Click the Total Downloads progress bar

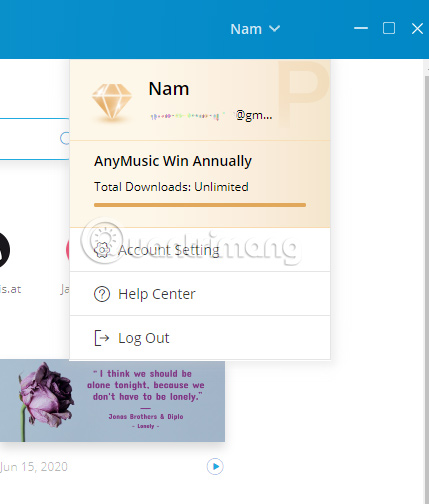[x=200, y=205]
